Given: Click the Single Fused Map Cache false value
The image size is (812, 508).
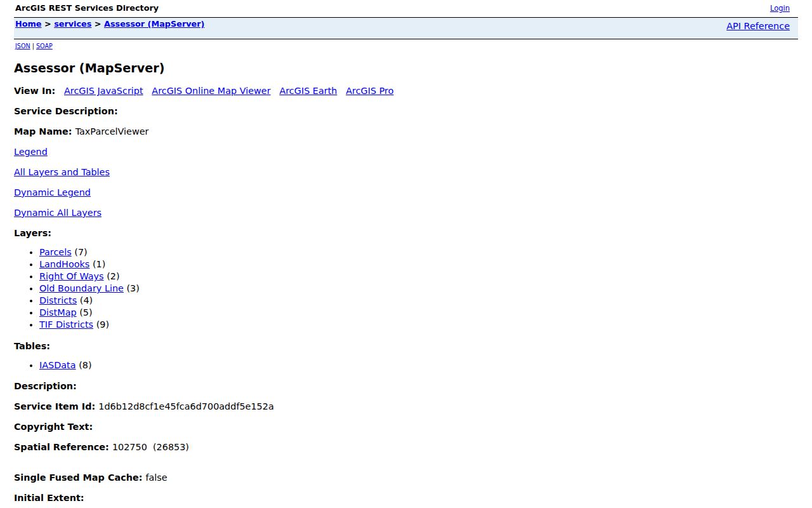Looking at the screenshot, I should click(x=156, y=478).
